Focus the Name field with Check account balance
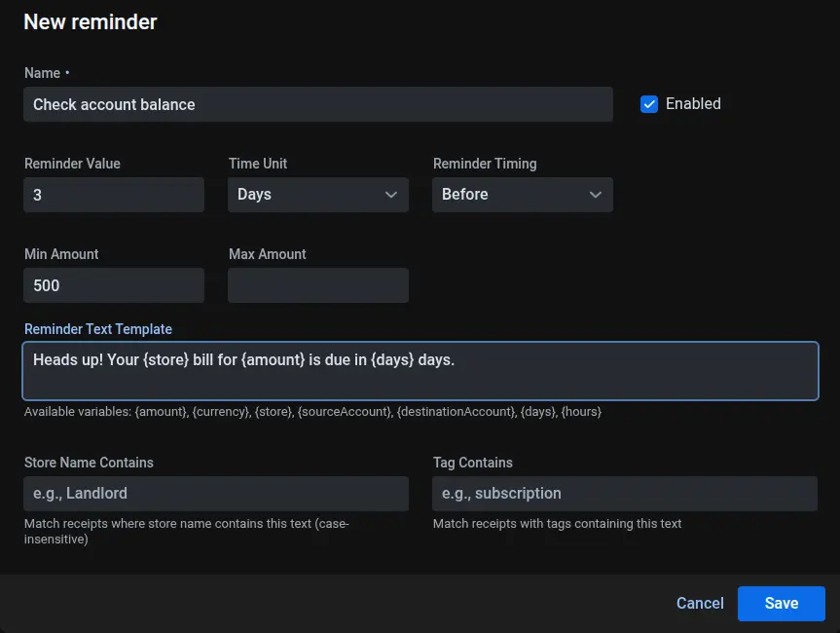 [x=317, y=104]
